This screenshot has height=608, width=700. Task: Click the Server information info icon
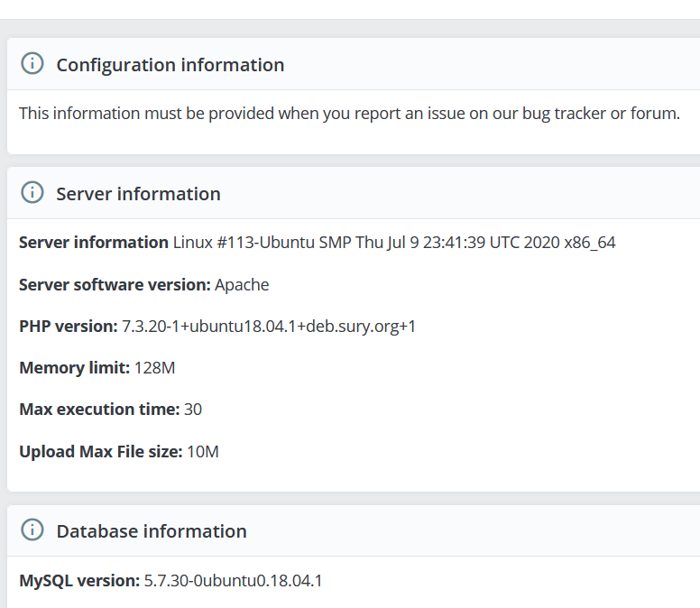pos(32,193)
